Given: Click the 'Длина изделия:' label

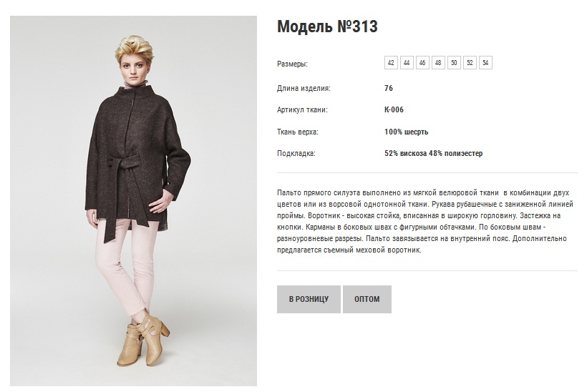Looking at the screenshot, I should (x=304, y=89).
